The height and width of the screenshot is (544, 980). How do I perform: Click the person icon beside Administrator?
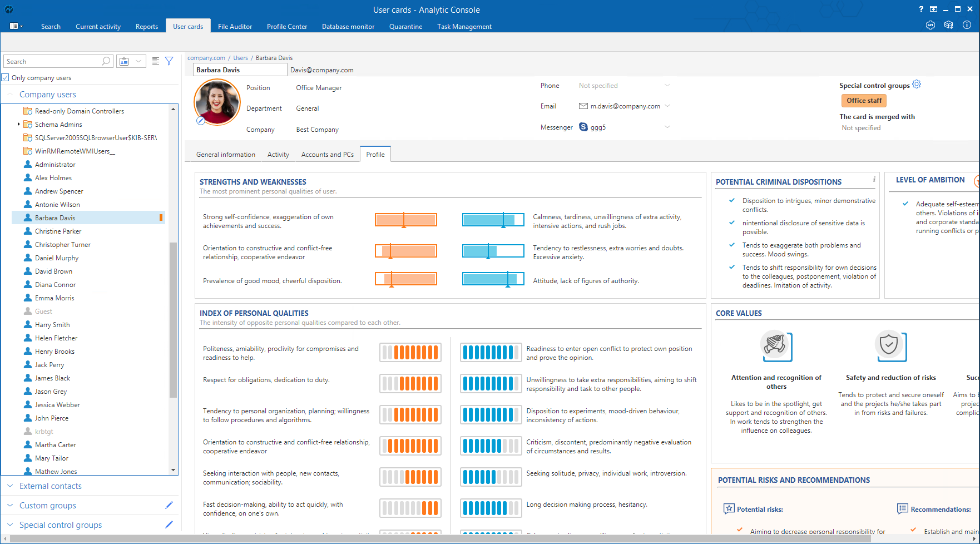(x=28, y=164)
